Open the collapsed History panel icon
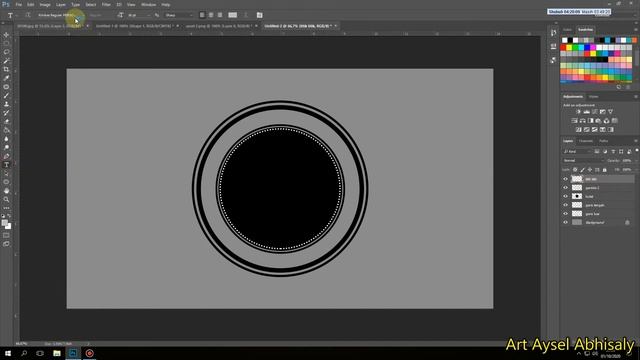Screen dimensions: 640x360 pos(553,33)
